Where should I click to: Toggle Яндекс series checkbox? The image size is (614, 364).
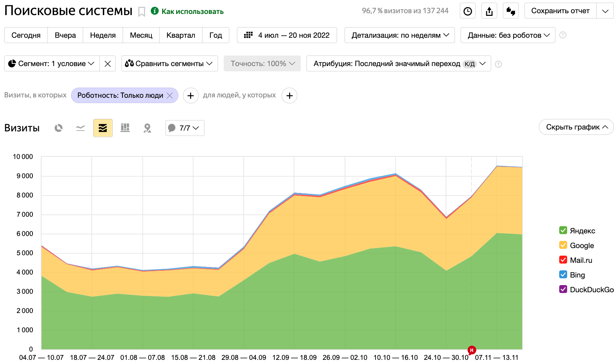point(563,230)
